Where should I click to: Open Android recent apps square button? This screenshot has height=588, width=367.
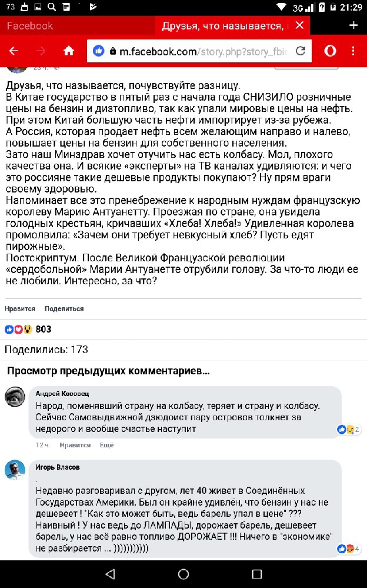coord(256,573)
